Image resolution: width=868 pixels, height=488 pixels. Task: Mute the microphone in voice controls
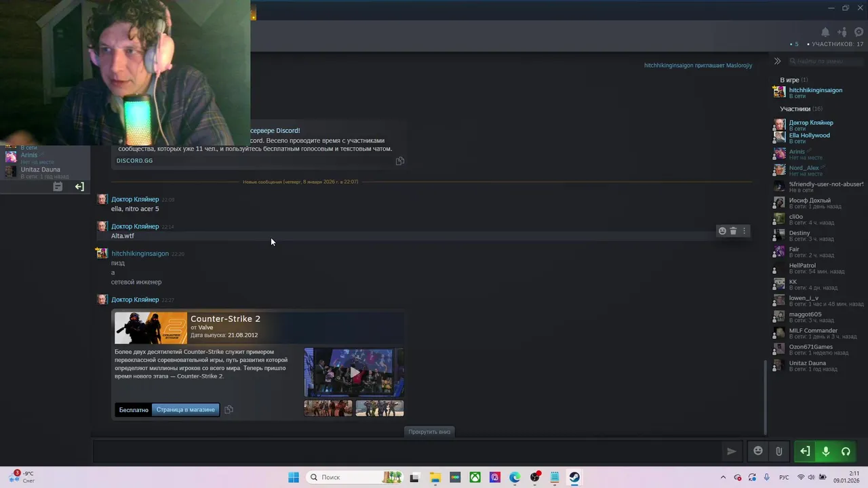point(825,451)
